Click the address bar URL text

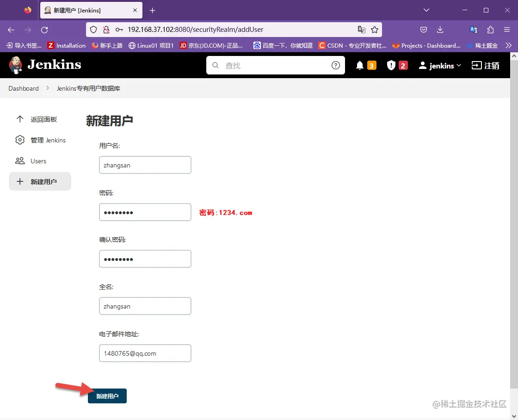pos(196,30)
